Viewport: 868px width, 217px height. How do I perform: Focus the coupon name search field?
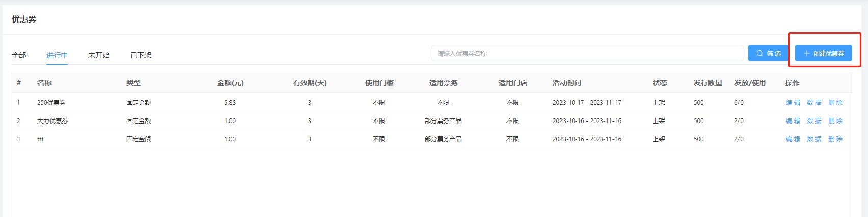[586, 53]
